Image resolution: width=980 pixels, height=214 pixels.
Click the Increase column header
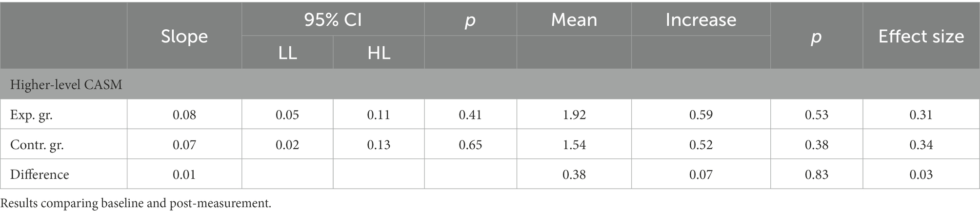700,19
